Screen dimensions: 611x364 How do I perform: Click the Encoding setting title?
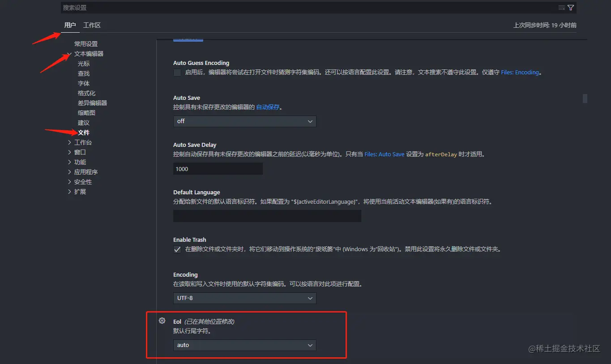point(185,274)
